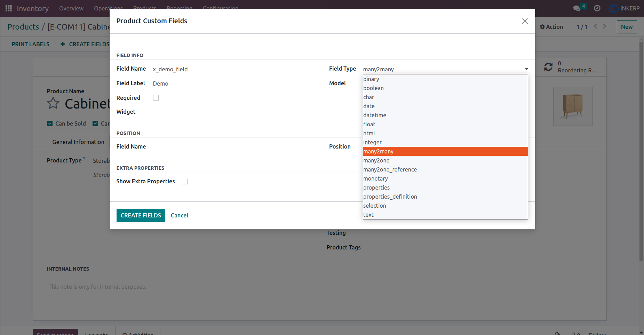644x335 pixels.
Task: Select the selection field type
Action: (x=445, y=206)
